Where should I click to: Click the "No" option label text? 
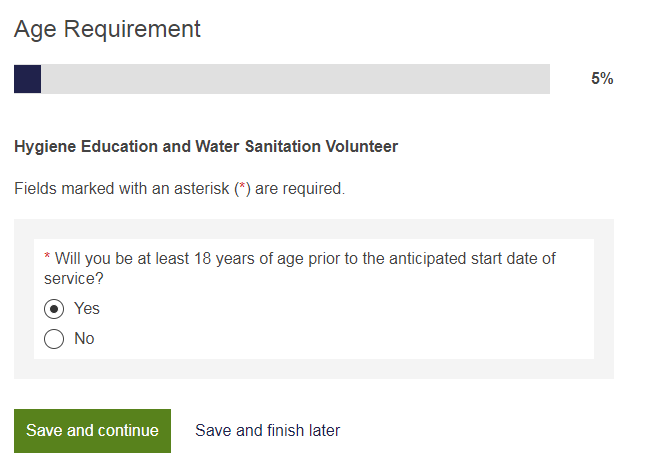(84, 339)
